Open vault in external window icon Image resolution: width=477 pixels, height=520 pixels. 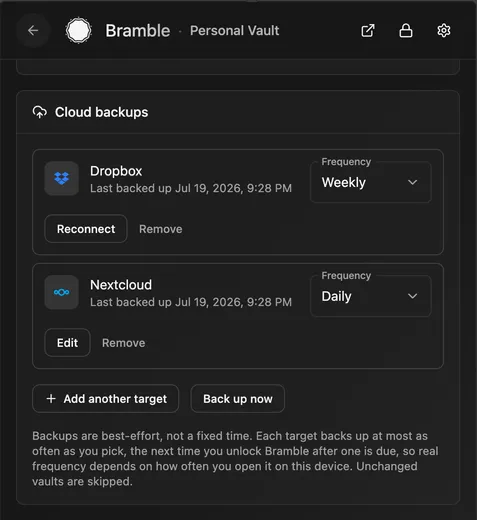368,31
